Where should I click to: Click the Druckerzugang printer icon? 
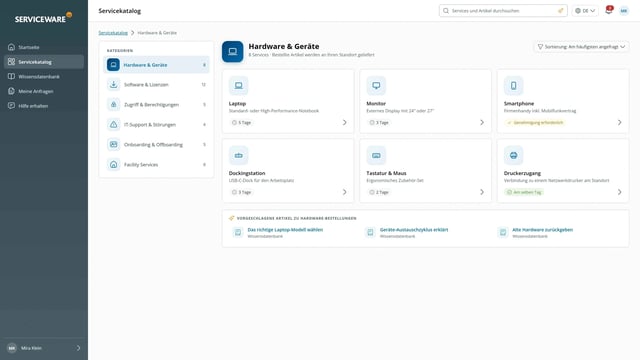pos(513,156)
